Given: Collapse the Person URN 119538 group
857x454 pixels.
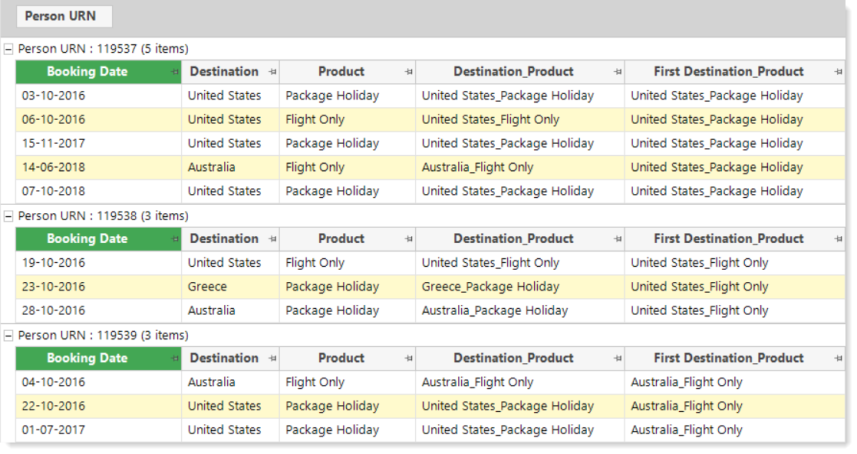Looking at the screenshot, I should click(8, 216).
